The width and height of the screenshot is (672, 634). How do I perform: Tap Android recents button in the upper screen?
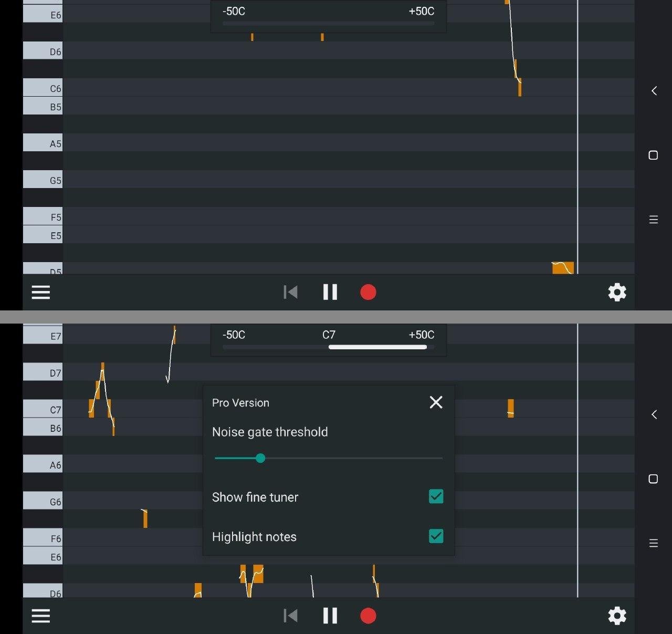tap(653, 220)
